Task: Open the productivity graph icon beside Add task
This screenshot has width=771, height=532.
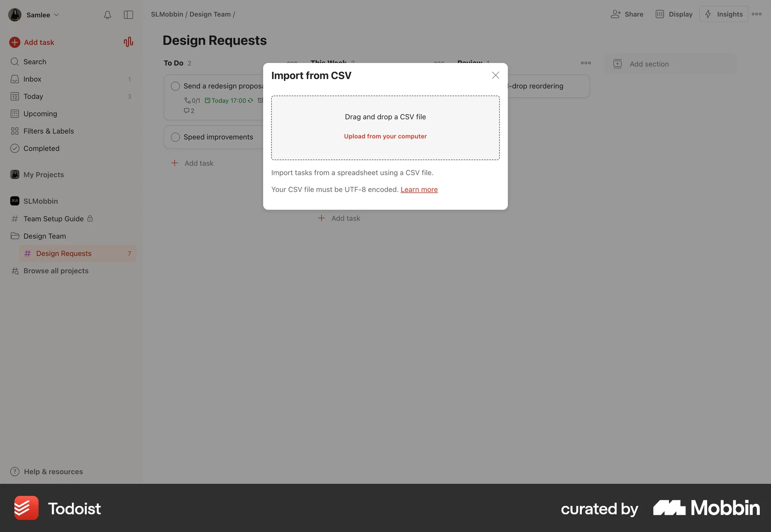Action: (128, 42)
